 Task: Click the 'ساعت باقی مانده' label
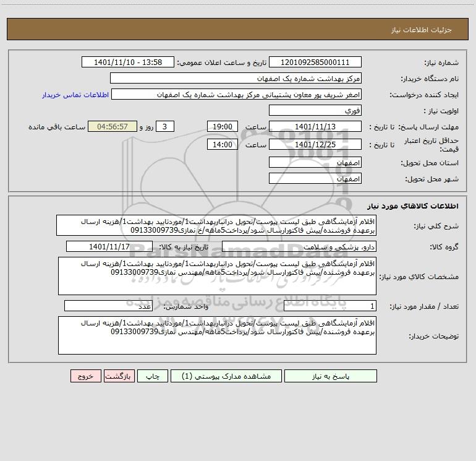[57, 127]
